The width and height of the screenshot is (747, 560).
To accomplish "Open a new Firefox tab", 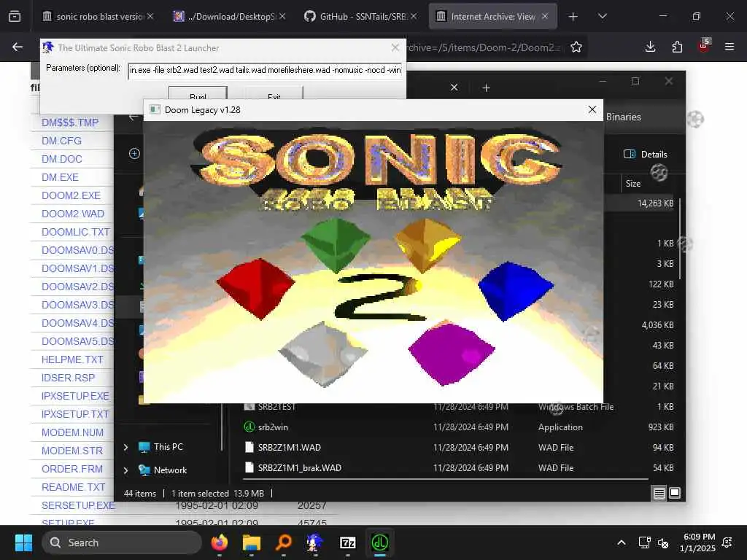I will (x=573, y=17).
